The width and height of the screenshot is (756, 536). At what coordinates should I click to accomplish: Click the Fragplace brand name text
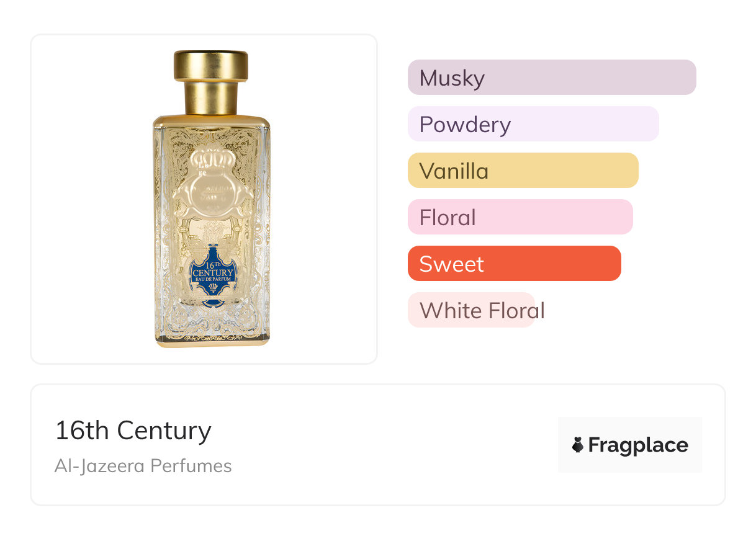click(x=638, y=445)
